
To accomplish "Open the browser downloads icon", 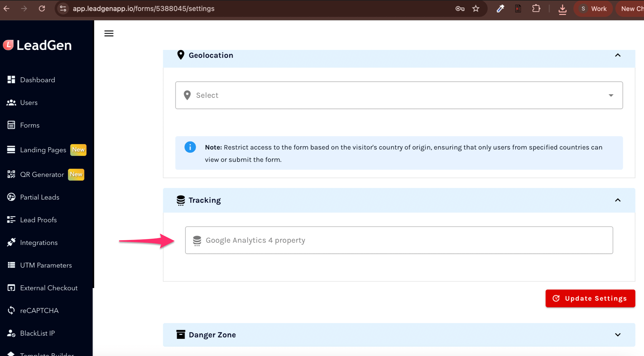I will [562, 9].
